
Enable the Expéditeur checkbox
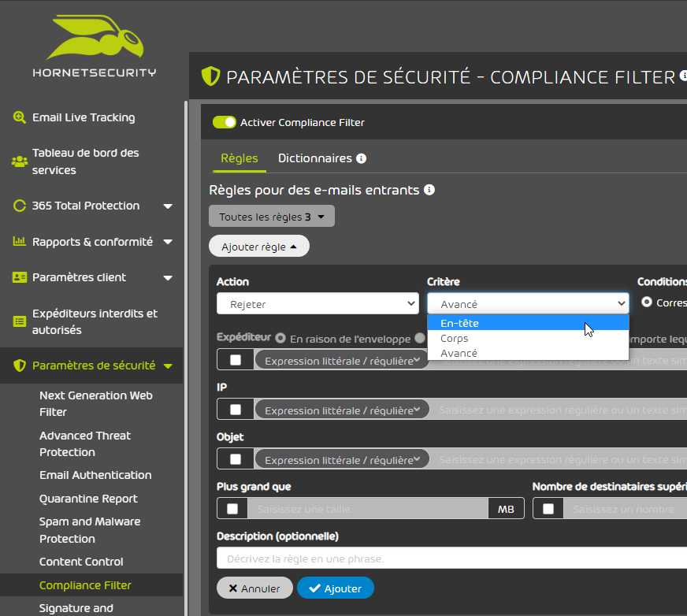point(236,360)
